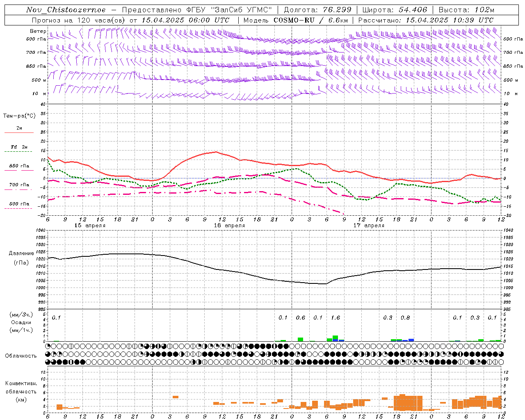Viewport: 525px width, 420px height.
Task: Click the green precipitation bar below 0.6
Action: click(300, 339)
